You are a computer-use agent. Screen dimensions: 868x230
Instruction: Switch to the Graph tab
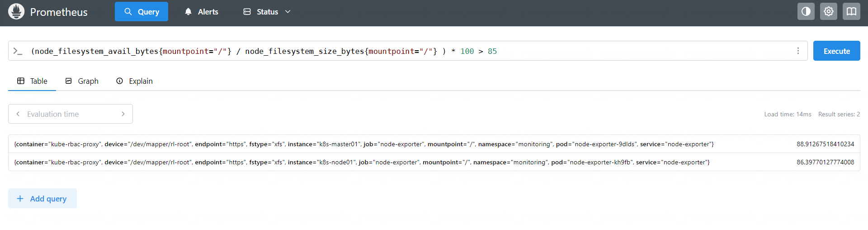82,81
